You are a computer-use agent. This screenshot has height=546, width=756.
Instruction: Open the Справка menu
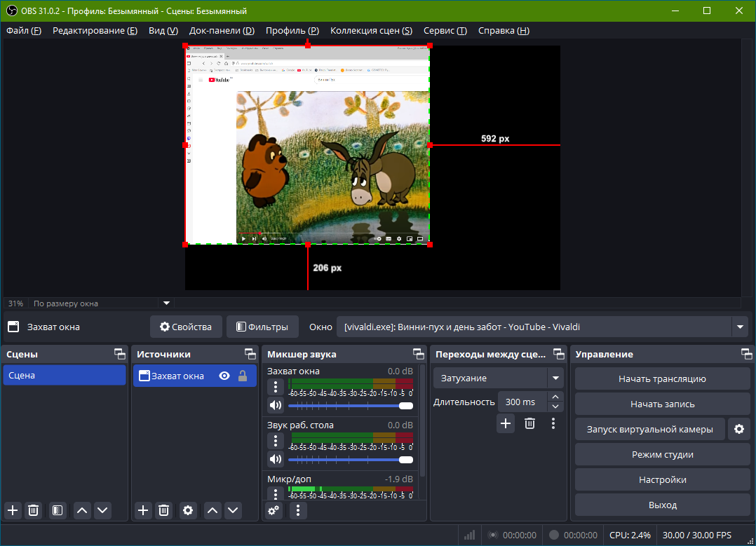click(504, 31)
